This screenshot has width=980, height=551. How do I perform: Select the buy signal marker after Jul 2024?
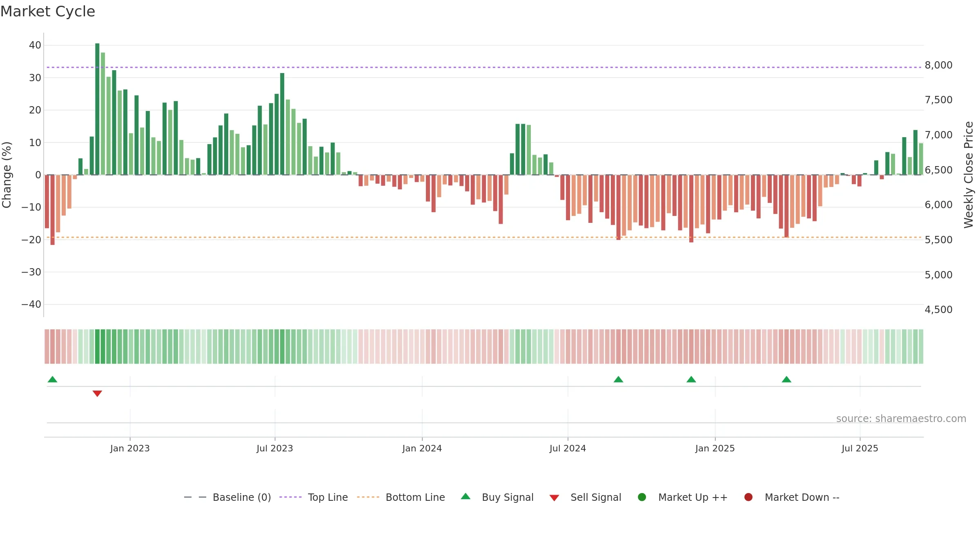pyautogui.click(x=618, y=379)
